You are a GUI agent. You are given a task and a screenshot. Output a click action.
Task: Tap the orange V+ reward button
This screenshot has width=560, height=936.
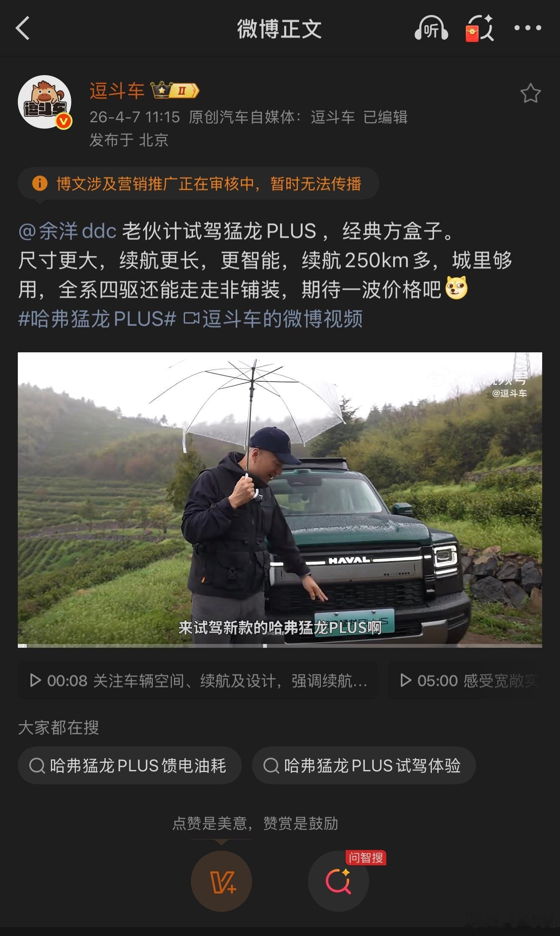pos(221,881)
